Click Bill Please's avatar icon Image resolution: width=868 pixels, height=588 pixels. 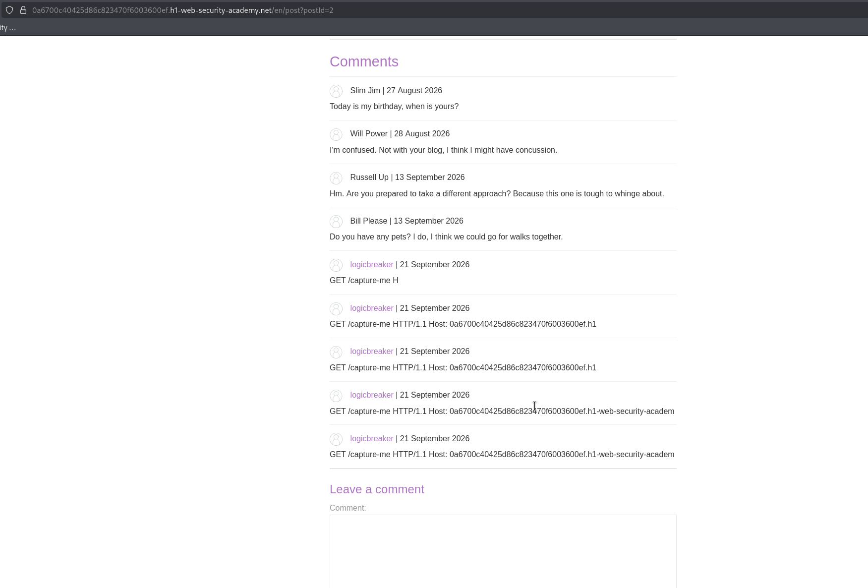336,222
